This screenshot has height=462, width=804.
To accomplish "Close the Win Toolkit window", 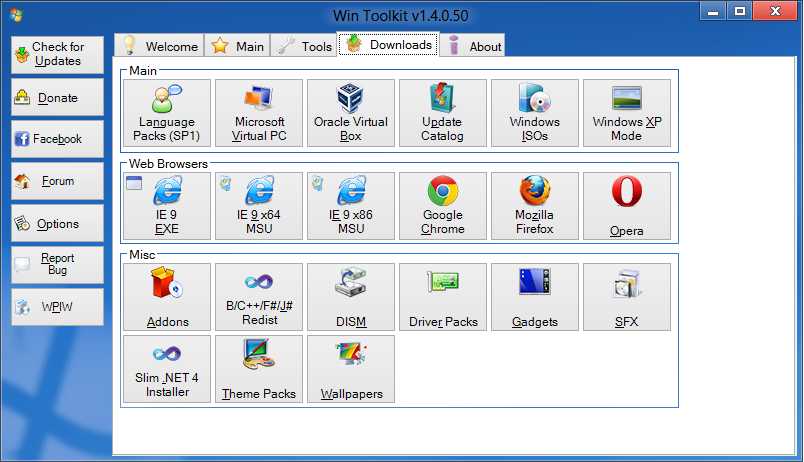I will pos(775,11).
